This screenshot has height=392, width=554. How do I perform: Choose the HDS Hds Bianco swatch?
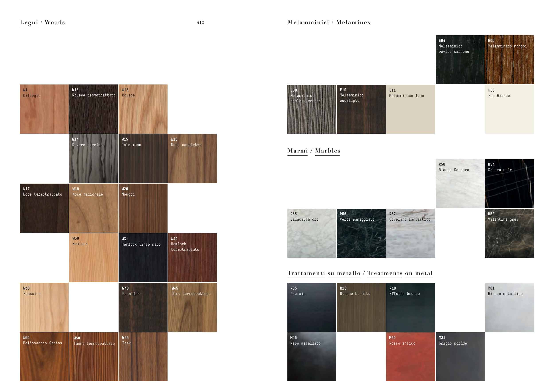(509, 109)
